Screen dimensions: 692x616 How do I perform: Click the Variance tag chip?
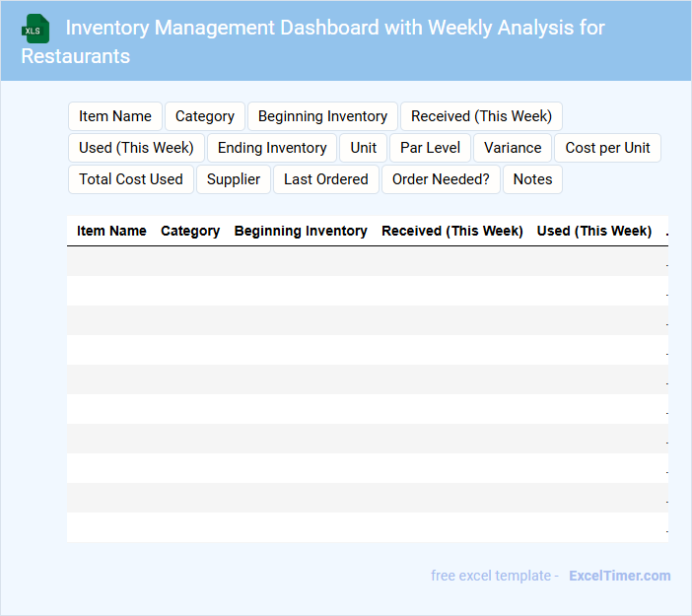tap(513, 148)
